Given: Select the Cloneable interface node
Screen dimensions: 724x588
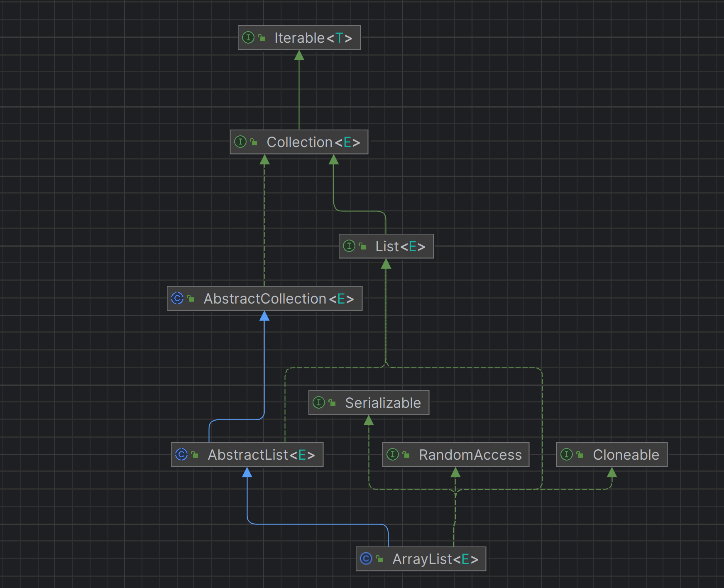Looking at the screenshot, I should [612, 455].
